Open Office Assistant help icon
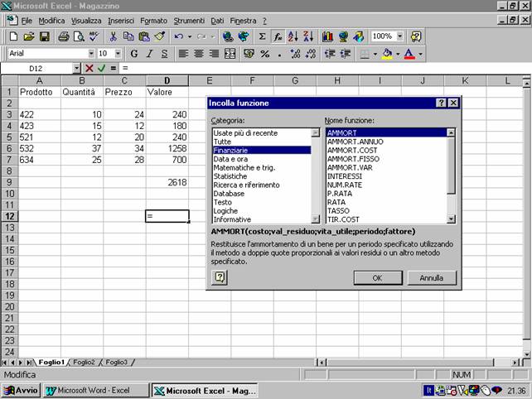532x399 pixels. pyautogui.click(x=416, y=36)
